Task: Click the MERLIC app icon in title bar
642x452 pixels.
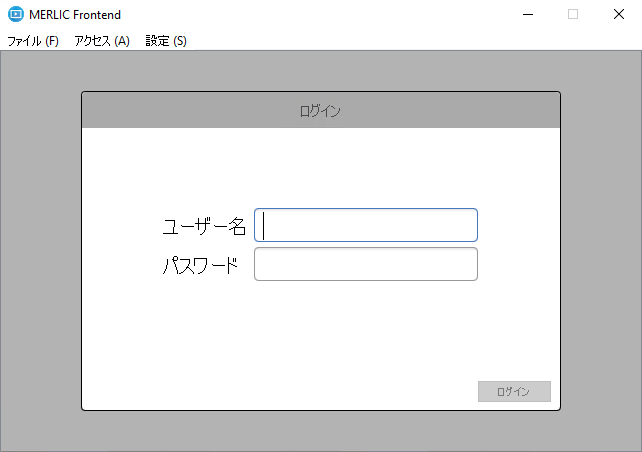Action: click(15, 14)
